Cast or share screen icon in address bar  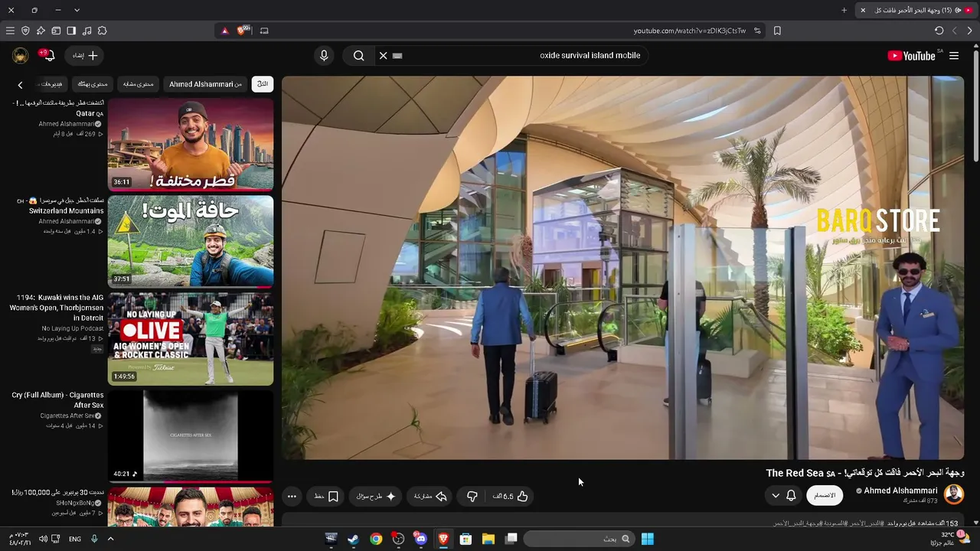[264, 31]
